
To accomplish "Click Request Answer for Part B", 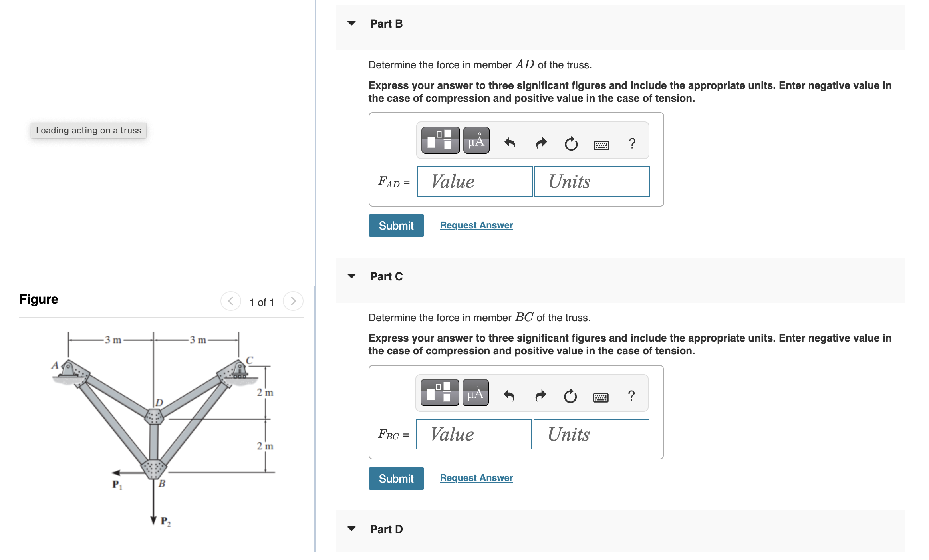I will click(476, 225).
